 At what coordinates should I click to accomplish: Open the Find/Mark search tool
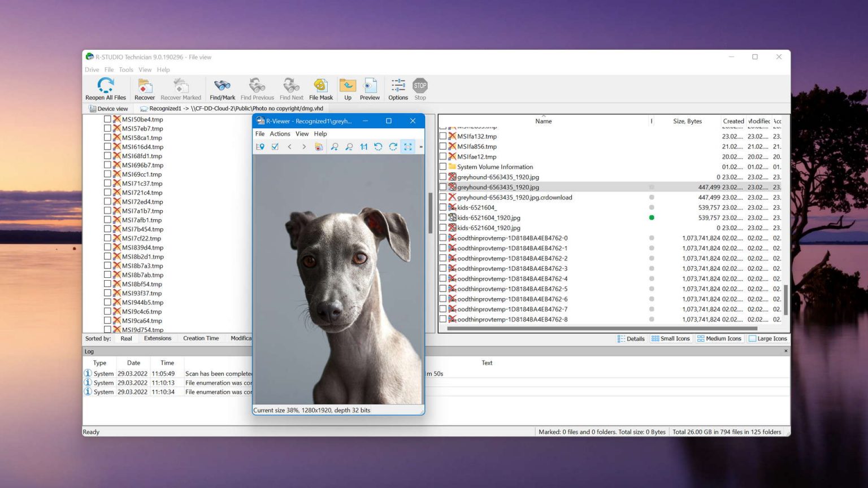[222, 88]
